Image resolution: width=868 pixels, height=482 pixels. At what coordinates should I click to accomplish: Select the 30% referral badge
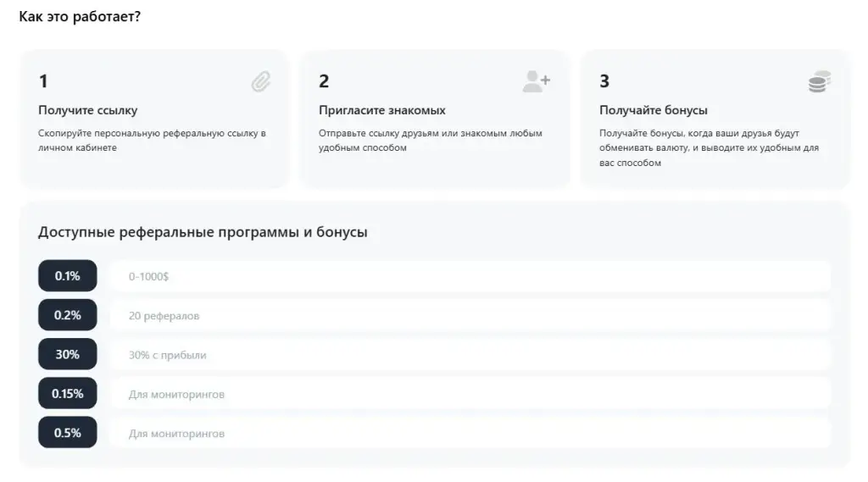(68, 354)
